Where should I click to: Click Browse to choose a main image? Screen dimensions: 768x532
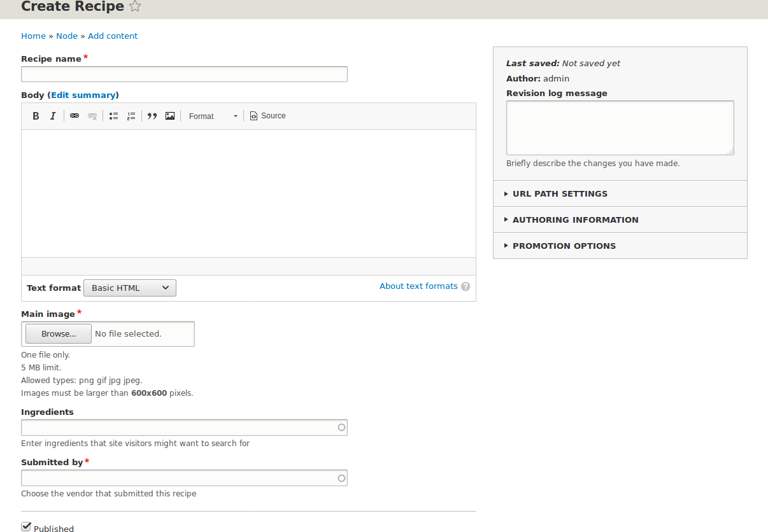(59, 334)
